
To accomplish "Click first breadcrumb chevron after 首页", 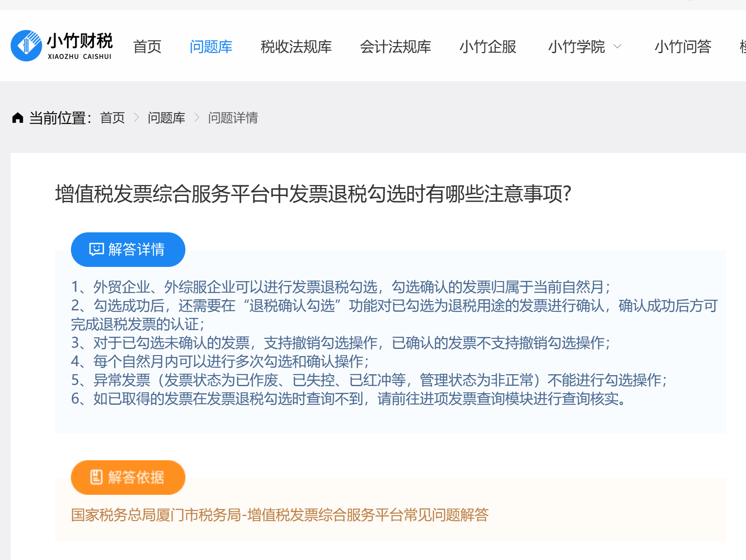I will pyautogui.click(x=136, y=117).
